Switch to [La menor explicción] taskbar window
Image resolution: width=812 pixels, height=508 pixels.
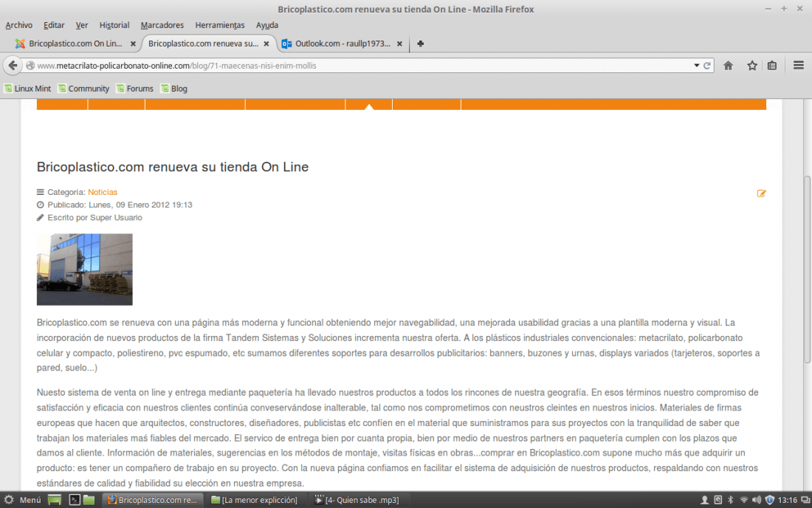[x=254, y=500]
